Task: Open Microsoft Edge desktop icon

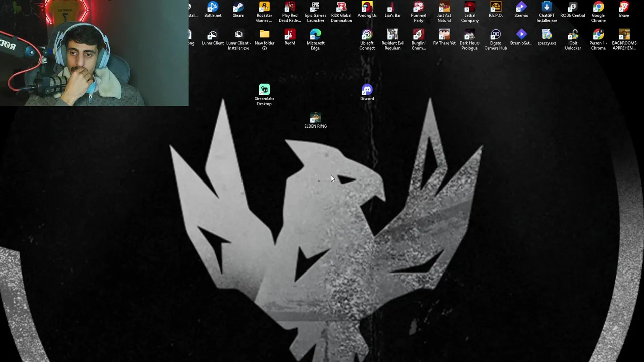Action: click(315, 40)
